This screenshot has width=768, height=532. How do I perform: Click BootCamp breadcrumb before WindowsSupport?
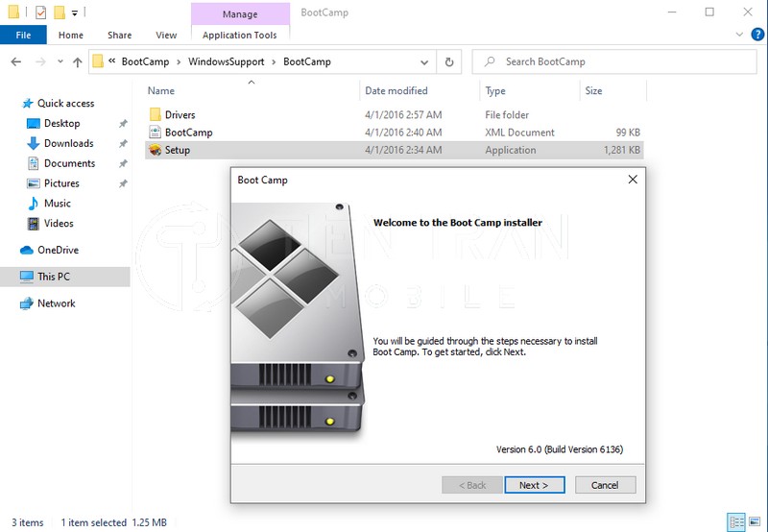[x=146, y=61]
